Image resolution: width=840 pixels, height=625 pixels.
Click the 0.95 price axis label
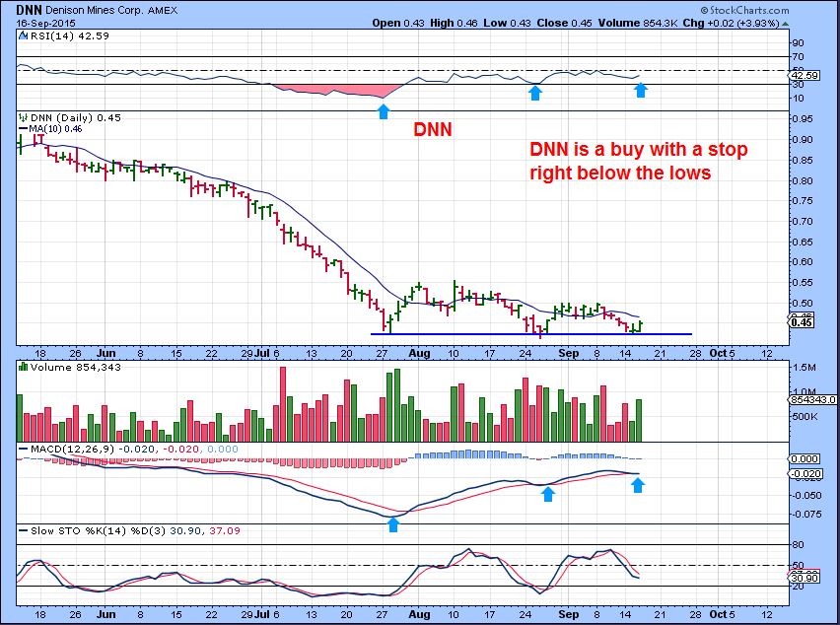click(803, 119)
